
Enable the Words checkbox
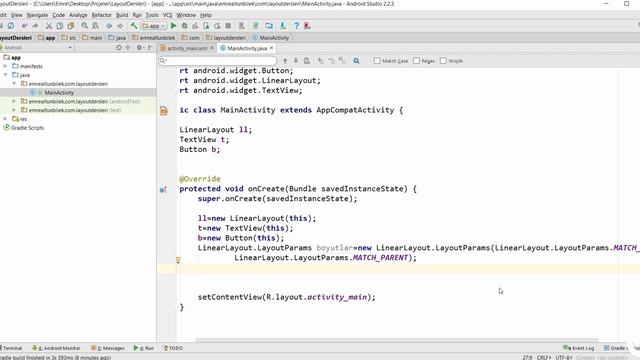tap(443, 61)
